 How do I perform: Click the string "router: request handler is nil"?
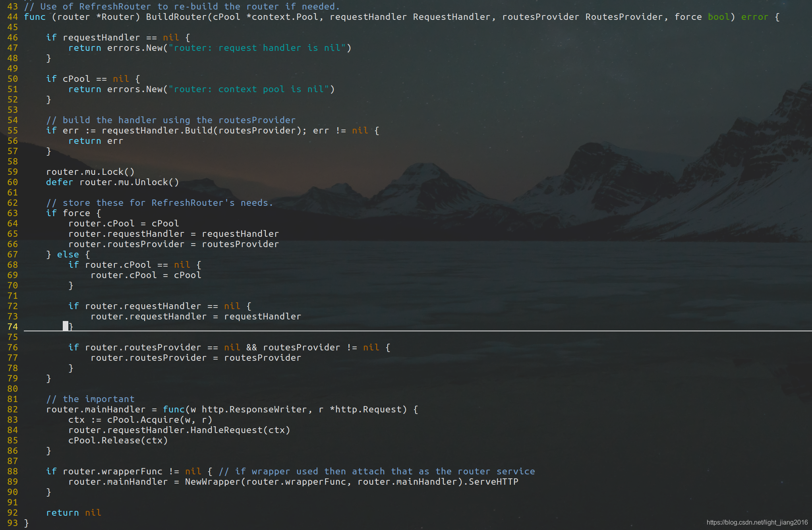click(x=257, y=48)
